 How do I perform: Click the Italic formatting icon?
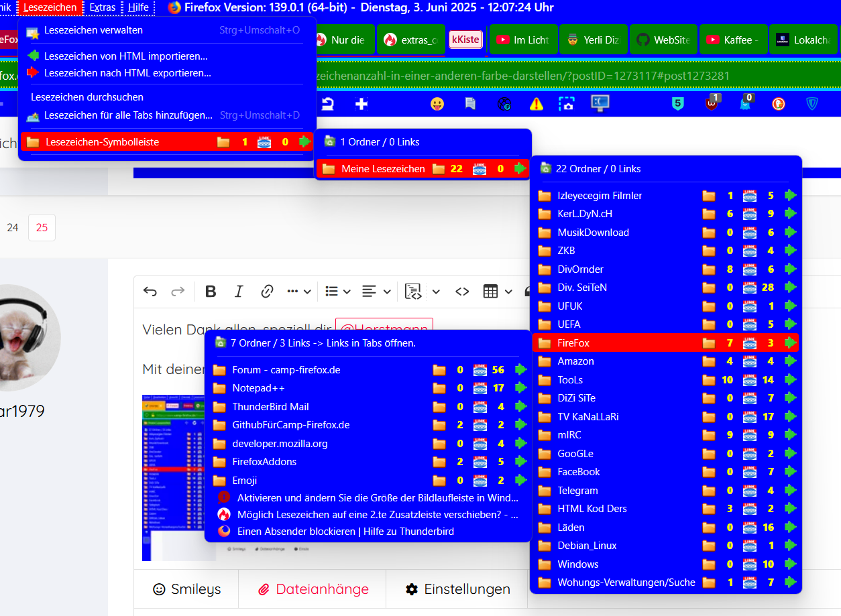pyautogui.click(x=239, y=292)
